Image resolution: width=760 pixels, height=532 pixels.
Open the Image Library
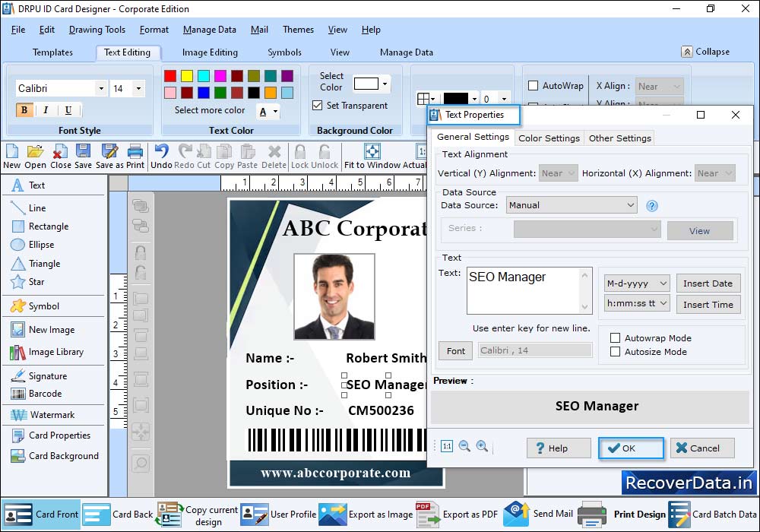click(x=47, y=352)
